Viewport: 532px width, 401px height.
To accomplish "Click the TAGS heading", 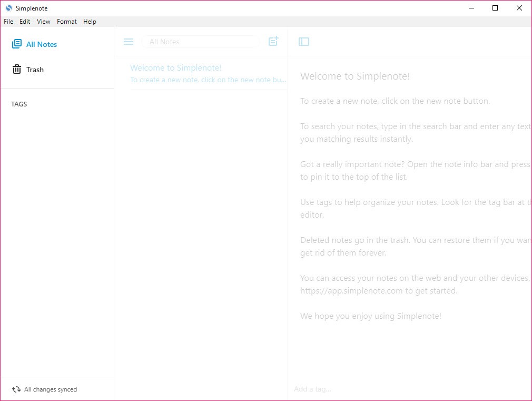I will [x=19, y=104].
